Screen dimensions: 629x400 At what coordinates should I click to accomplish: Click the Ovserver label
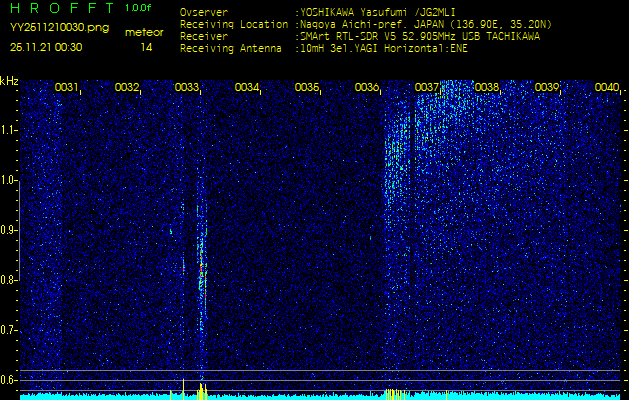204,12
